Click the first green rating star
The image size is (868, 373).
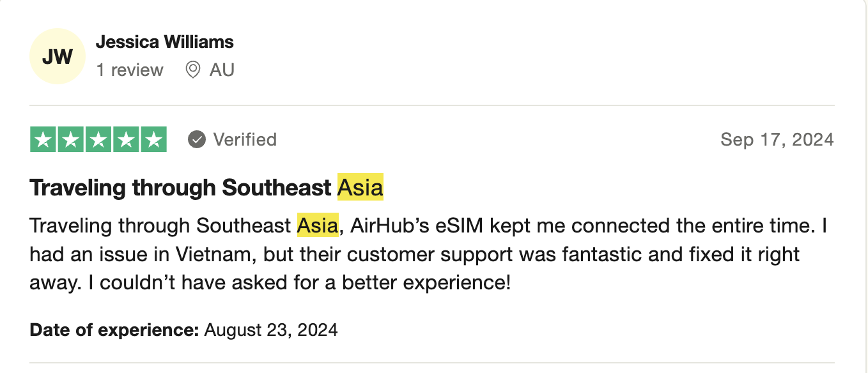point(43,140)
